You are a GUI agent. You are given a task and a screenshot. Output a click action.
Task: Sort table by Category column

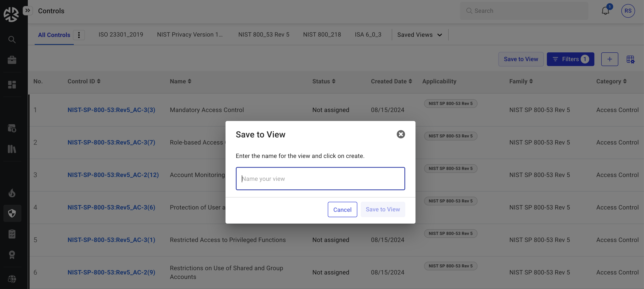[611, 81]
